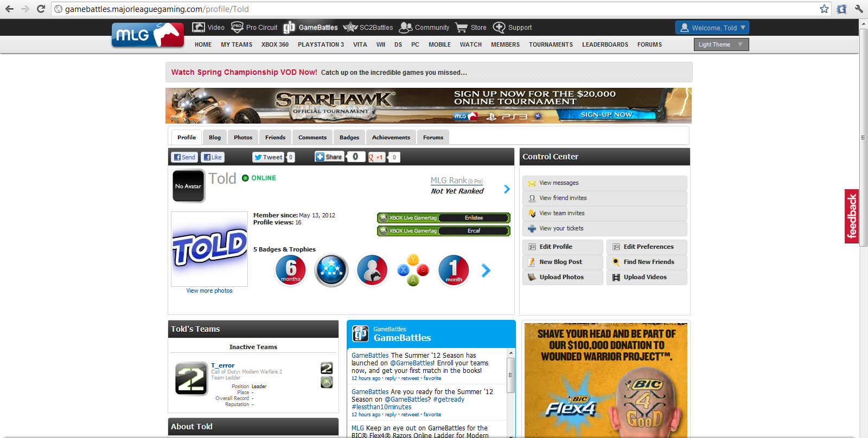Click the Enlistee Xbox Live Gamertag
The width and height of the screenshot is (868, 438).
click(x=444, y=218)
